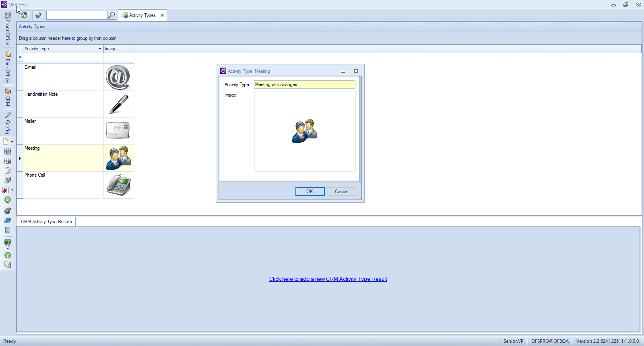
Task: Click OK in Activity Type dialog
Action: [x=310, y=192]
